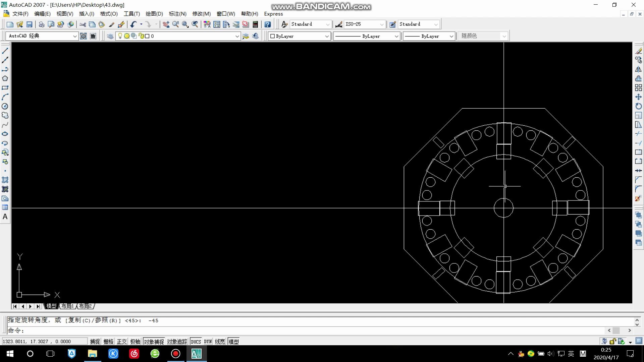The height and width of the screenshot is (362, 644).
Task: Open the AutoCAD 经典 workspace dropdown
Action: (75, 36)
